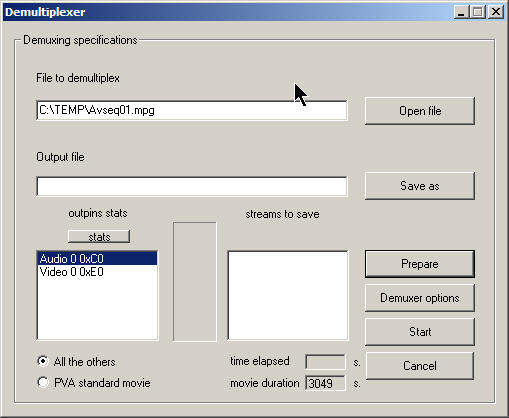Click the movie duration field showing 3049
Image resolution: width=509 pixels, height=418 pixels.
click(x=325, y=383)
